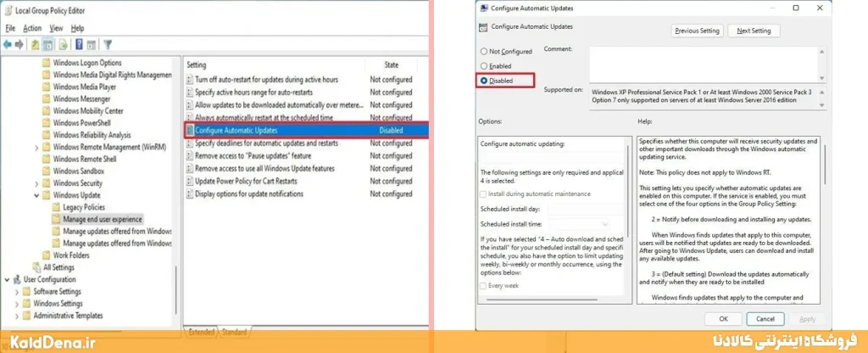
Task: Toggle Show/Hide Console Tree toolbar icon
Action: pyautogui.click(x=48, y=44)
